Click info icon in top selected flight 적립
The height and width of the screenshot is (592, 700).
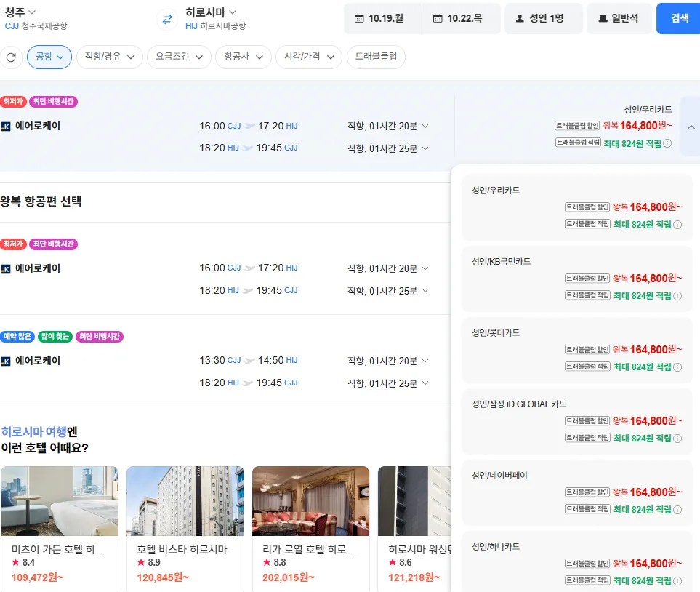click(667, 143)
